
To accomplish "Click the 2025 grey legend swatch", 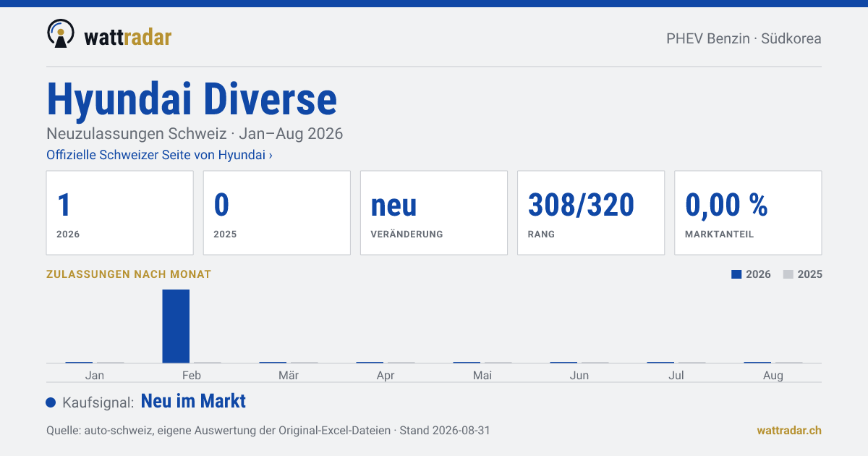I will point(788,274).
